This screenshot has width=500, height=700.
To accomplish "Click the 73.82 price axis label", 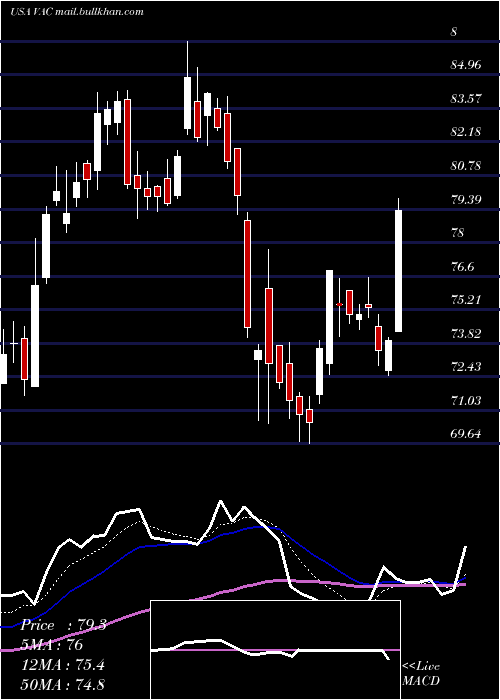I will pyautogui.click(x=466, y=333).
